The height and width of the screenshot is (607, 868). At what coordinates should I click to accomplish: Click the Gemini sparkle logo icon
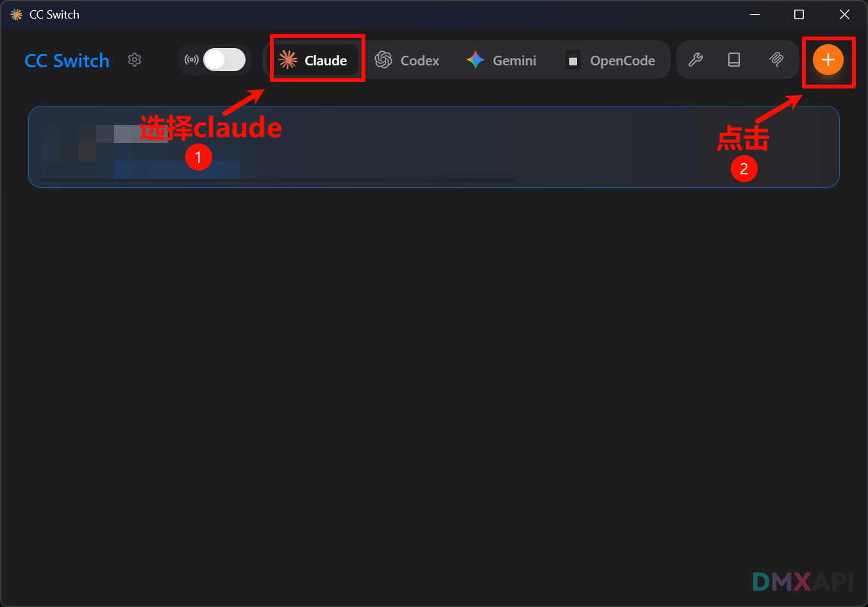pos(476,60)
